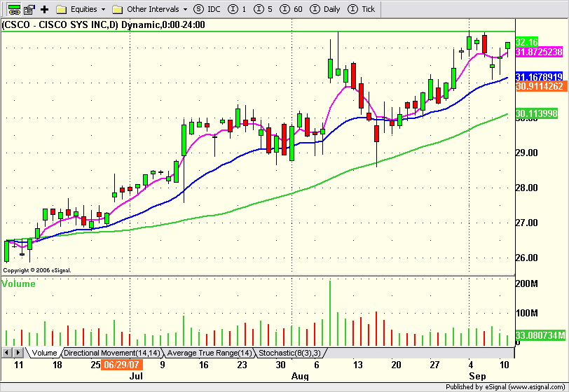The image size is (569, 392).
Task: Click the 200M volume axis label
Action: (x=527, y=284)
